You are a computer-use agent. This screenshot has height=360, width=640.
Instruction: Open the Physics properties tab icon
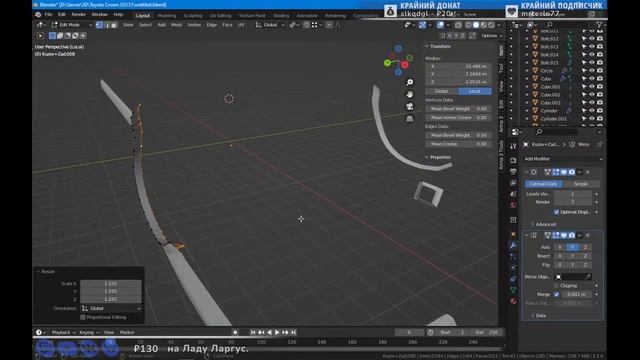click(x=513, y=268)
